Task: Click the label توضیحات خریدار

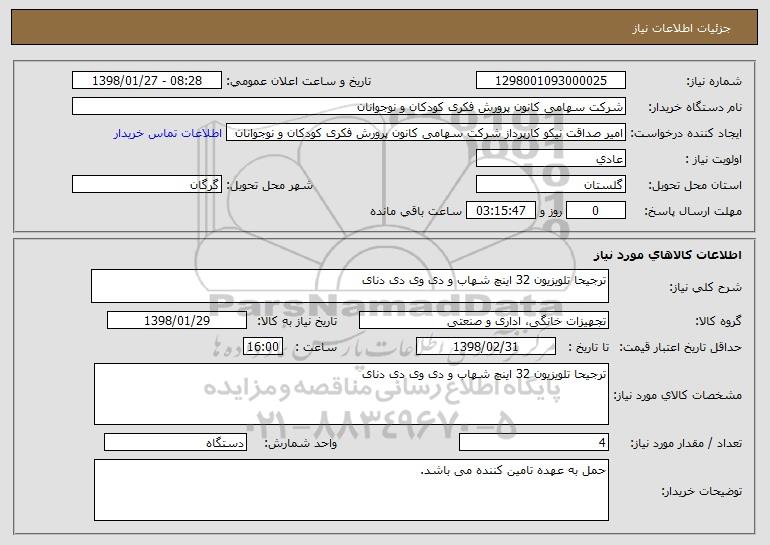Action: [x=702, y=491]
